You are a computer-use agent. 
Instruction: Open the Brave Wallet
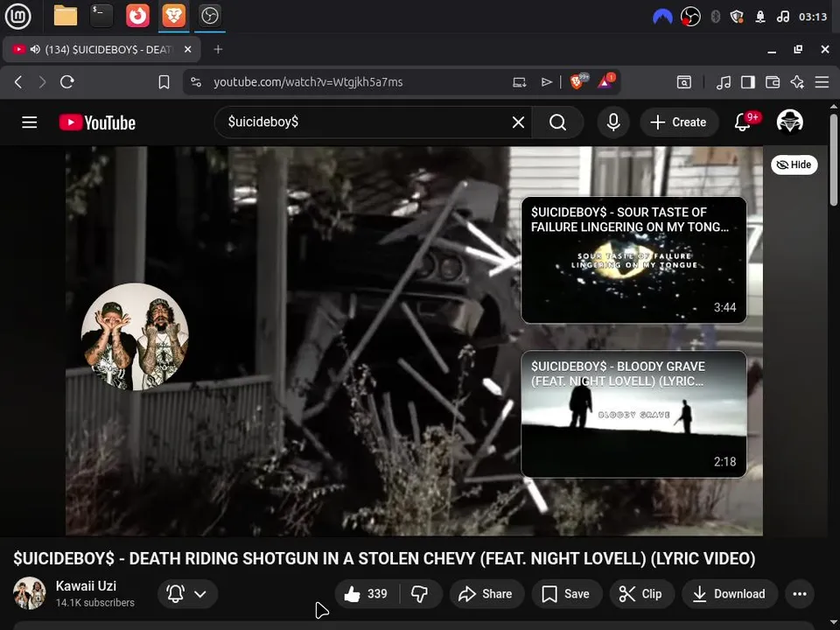pos(773,82)
